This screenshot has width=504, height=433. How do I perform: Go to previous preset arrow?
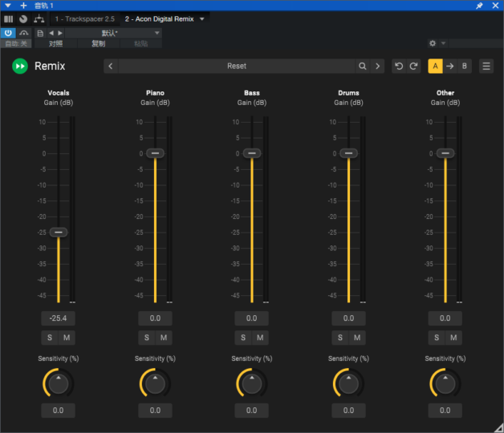[111, 67]
